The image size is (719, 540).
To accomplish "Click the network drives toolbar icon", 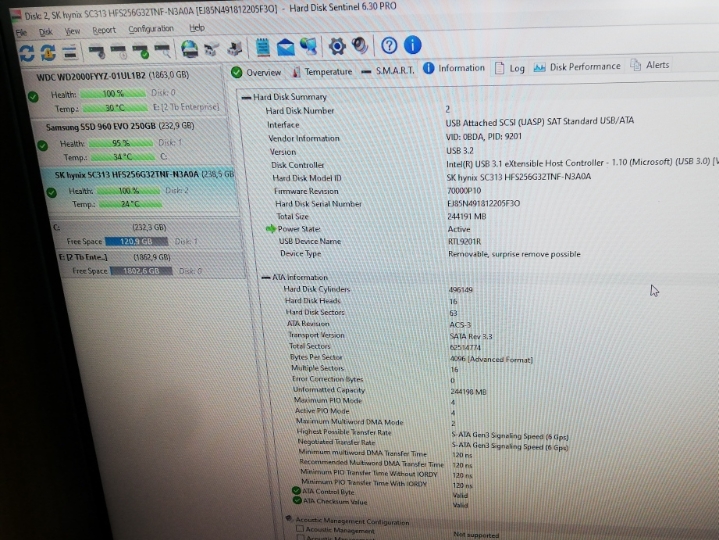I will tap(211, 49).
